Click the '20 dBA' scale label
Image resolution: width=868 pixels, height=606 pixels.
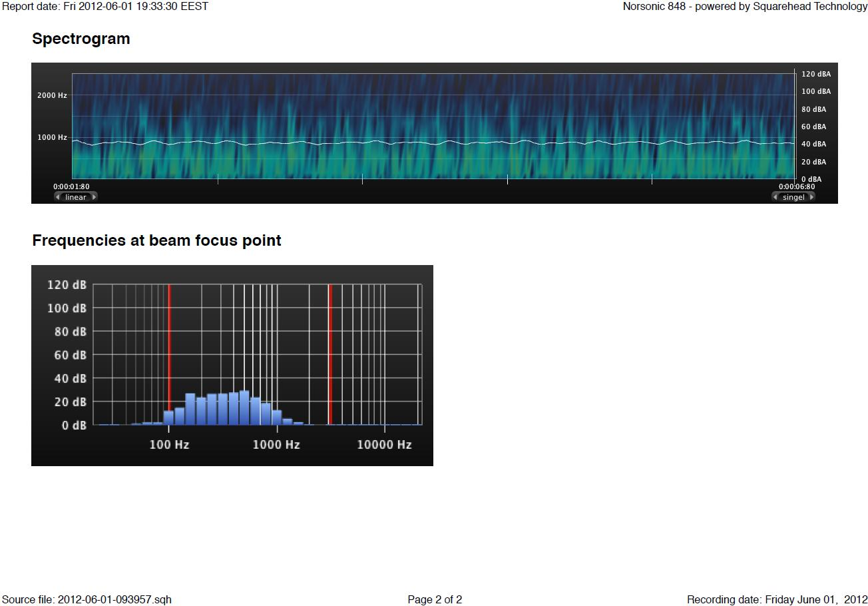coord(813,162)
